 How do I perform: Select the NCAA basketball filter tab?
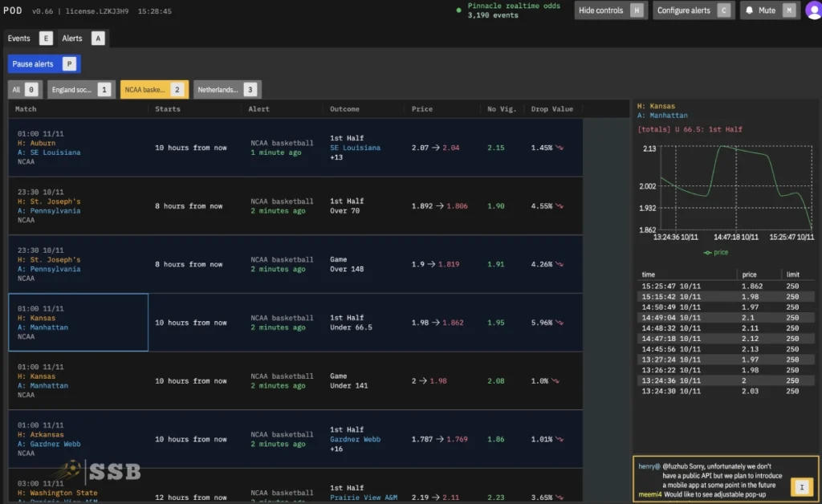154,90
